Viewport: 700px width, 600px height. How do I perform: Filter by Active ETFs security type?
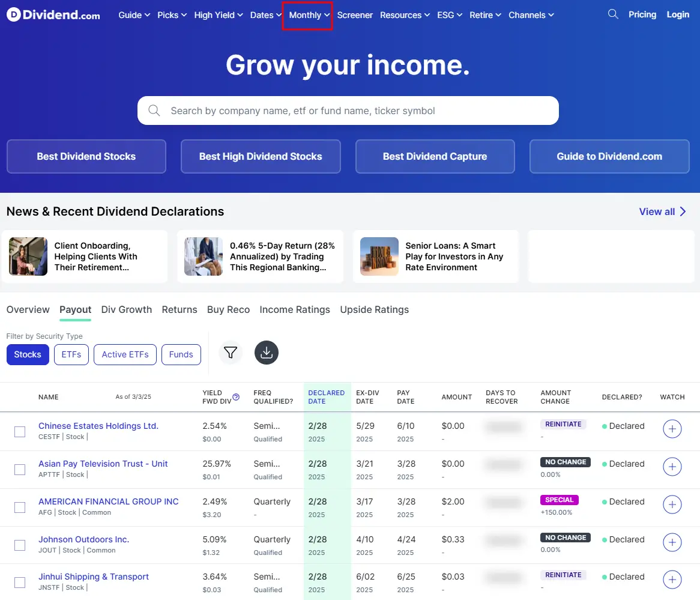click(125, 354)
